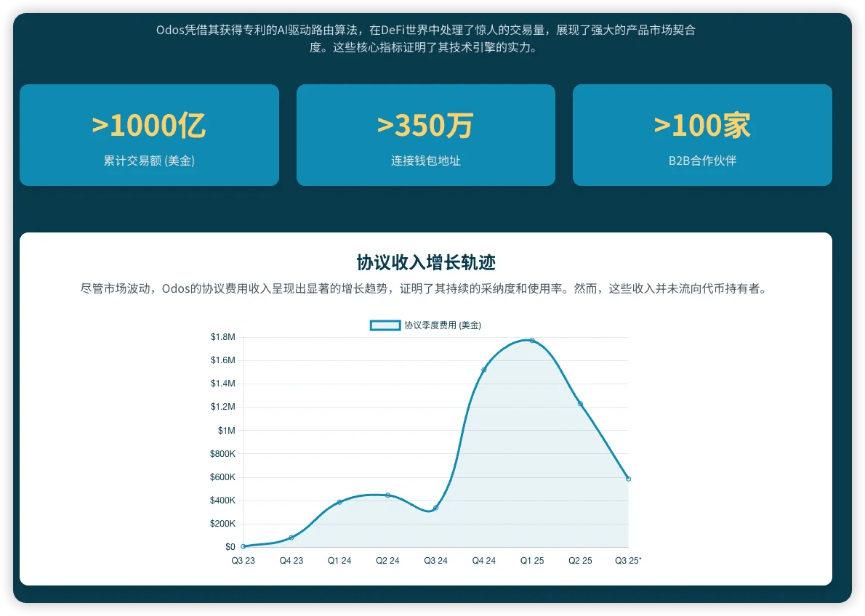
Task: Click the Q3 23 data point
Action: (244, 546)
